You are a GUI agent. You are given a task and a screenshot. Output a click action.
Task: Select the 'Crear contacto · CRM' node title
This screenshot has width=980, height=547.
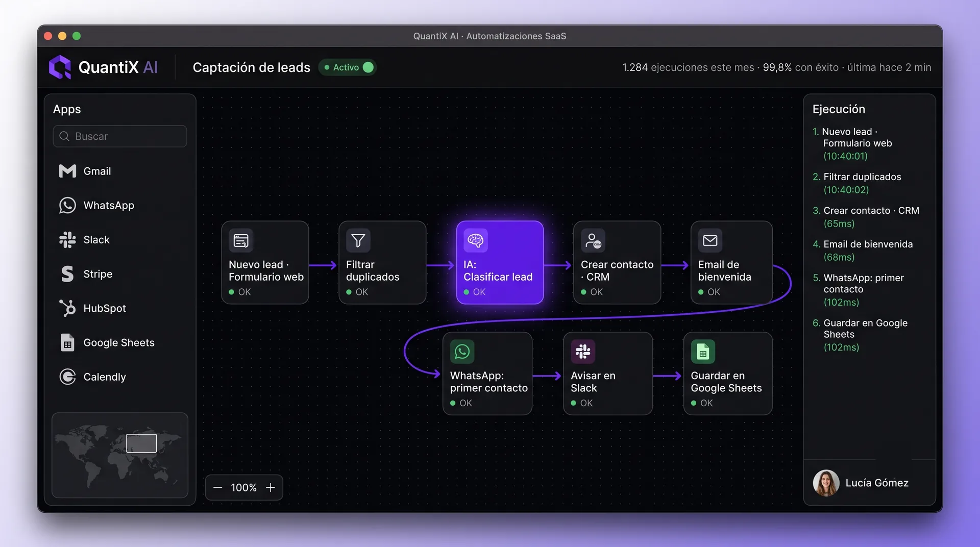[617, 270]
